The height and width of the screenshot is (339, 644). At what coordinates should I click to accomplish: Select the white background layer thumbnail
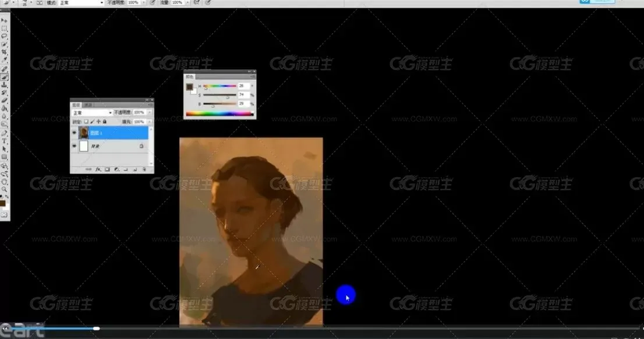click(84, 146)
